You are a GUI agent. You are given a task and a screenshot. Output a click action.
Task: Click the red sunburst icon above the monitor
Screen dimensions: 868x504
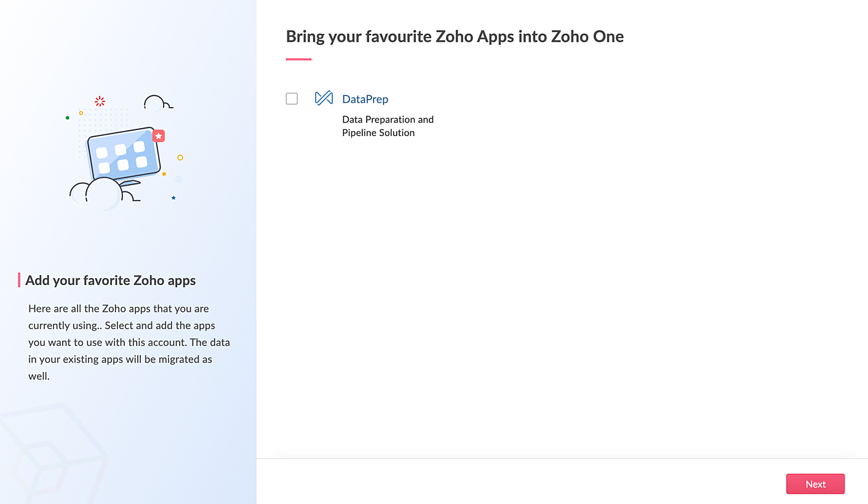(100, 102)
